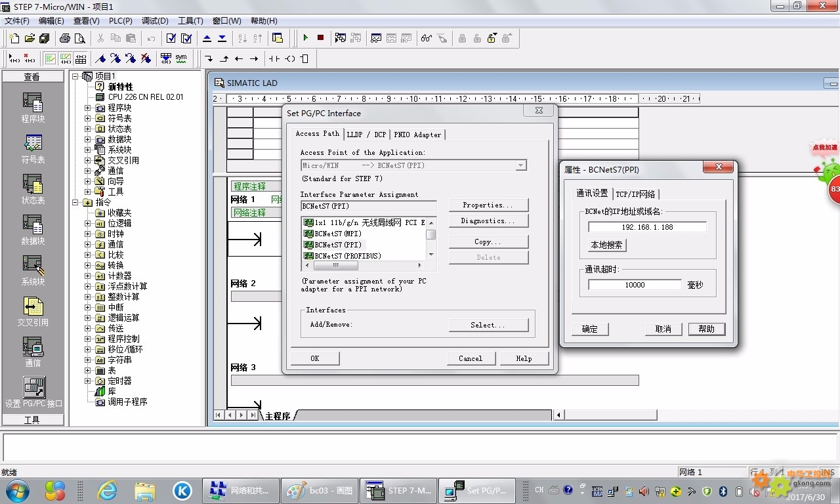Open 交叉引用 in the navigation bar
This screenshot has height=504, width=840.
point(33,311)
